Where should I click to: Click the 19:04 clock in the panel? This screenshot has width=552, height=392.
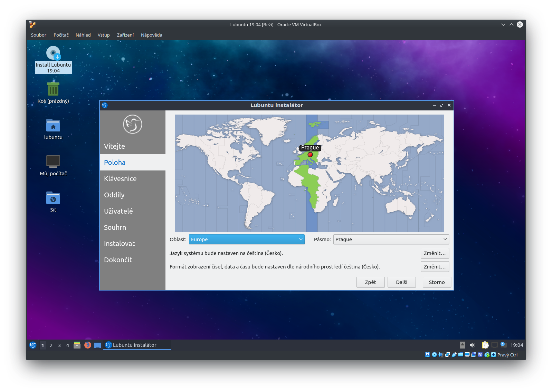517,345
